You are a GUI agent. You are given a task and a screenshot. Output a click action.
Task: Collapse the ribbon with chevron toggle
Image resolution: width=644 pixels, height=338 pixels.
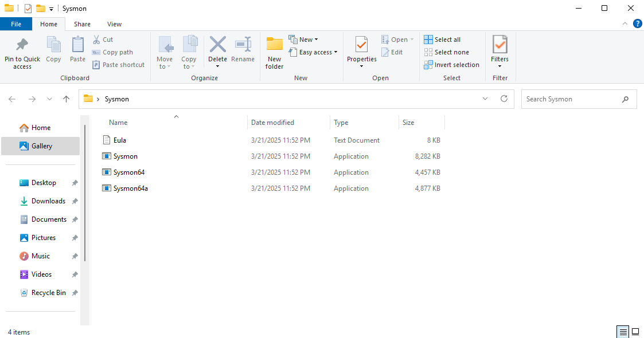625,23
